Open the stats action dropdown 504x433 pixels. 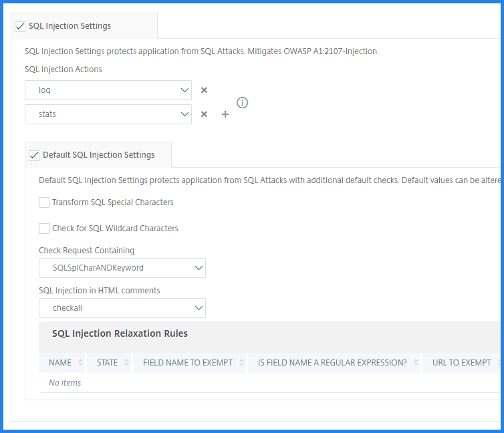pyautogui.click(x=108, y=114)
